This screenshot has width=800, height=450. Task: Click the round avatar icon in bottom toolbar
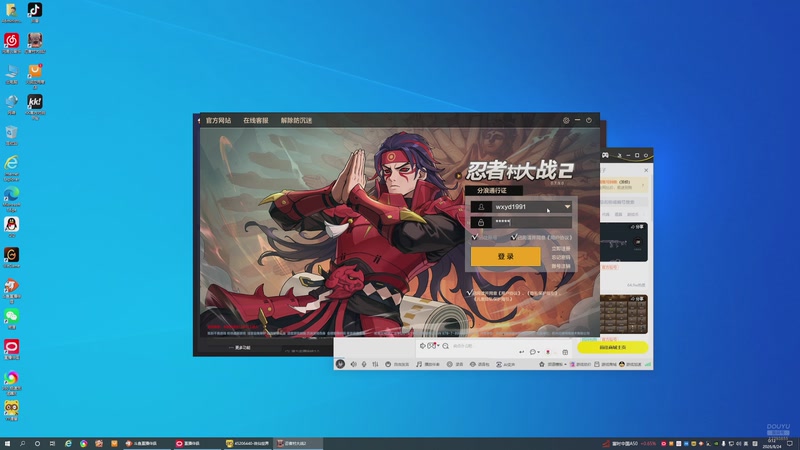(340, 364)
